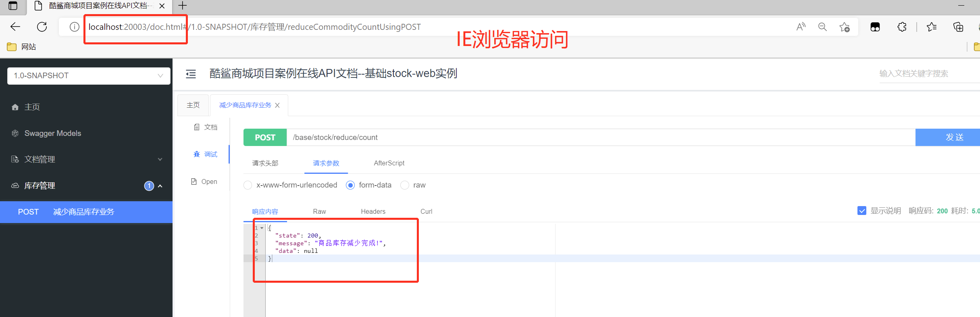Click the browser address bar URL
The height and width of the screenshot is (317, 980).
[x=254, y=27]
